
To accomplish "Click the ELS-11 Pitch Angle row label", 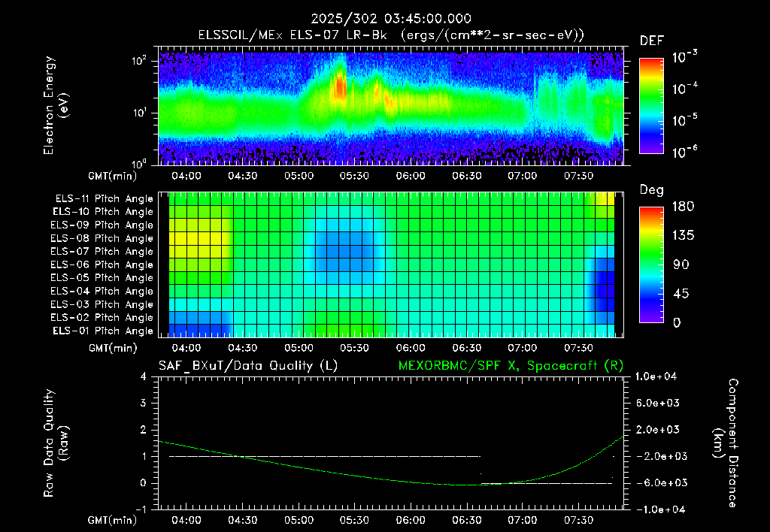I will (104, 199).
